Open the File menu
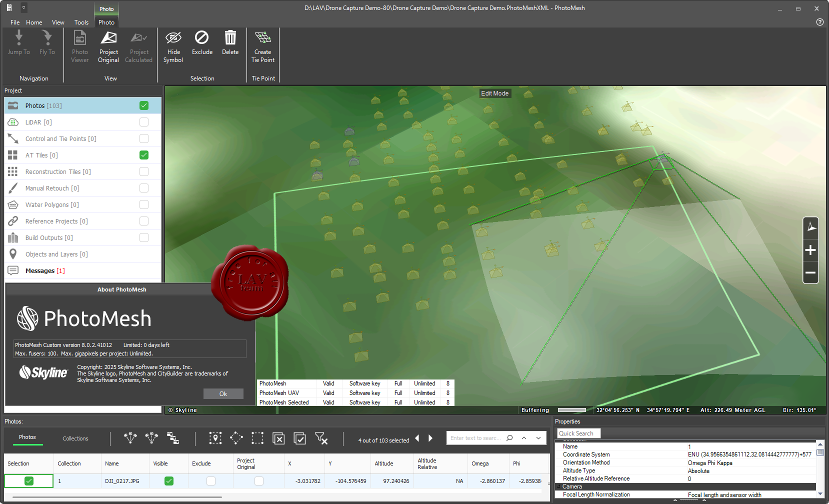This screenshot has width=829, height=504. (15, 22)
